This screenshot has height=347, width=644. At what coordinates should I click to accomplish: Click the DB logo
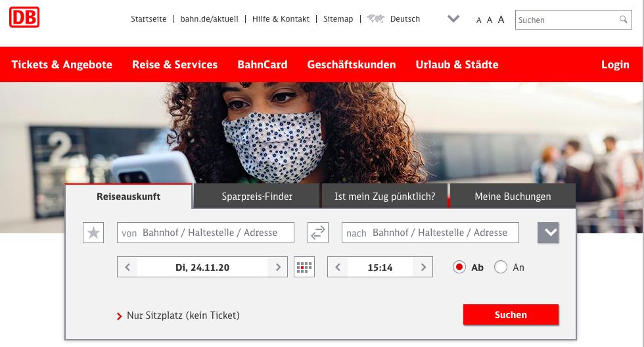24,17
